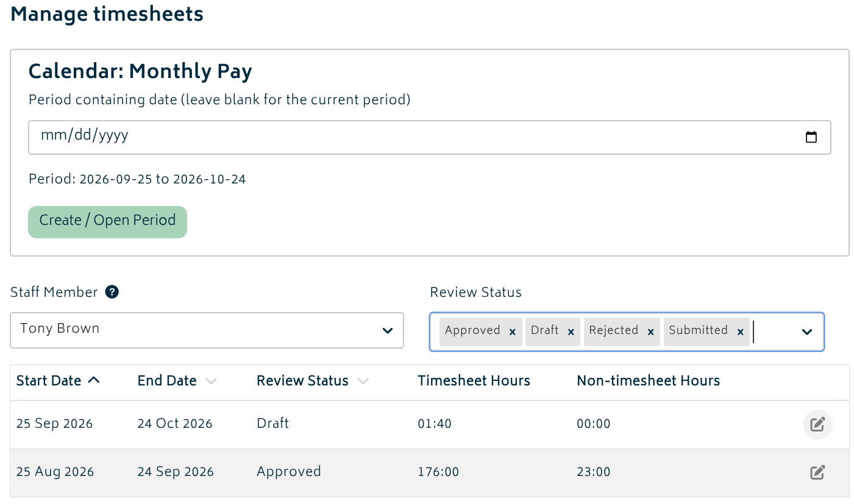Image resolution: width=854 pixels, height=504 pixels.
Task: Remove the Approved status filter tag
Action: [x=512, y=332]
